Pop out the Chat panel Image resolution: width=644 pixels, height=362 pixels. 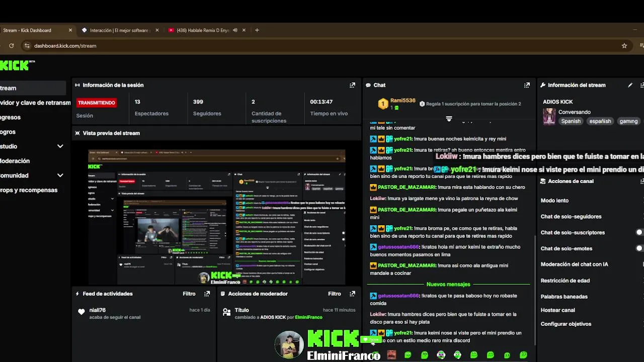point(527,85)
